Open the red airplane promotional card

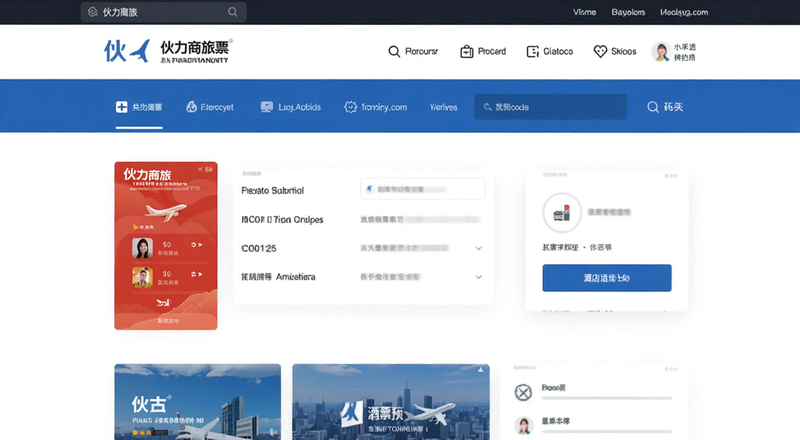pos(166,246)
